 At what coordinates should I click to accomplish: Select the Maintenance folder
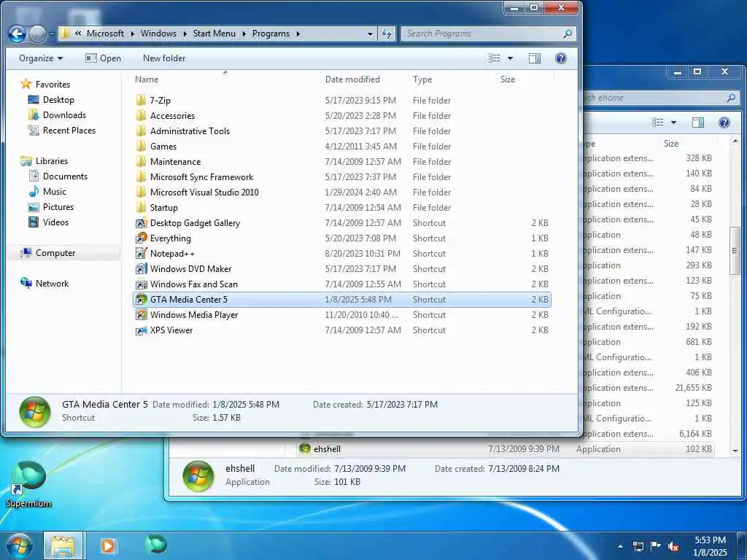coord(175,161)
